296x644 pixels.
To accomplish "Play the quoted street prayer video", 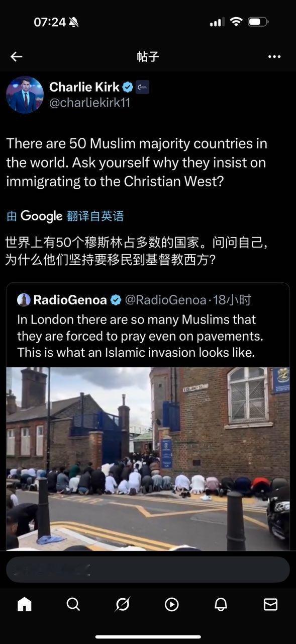I will pos(148,458).
